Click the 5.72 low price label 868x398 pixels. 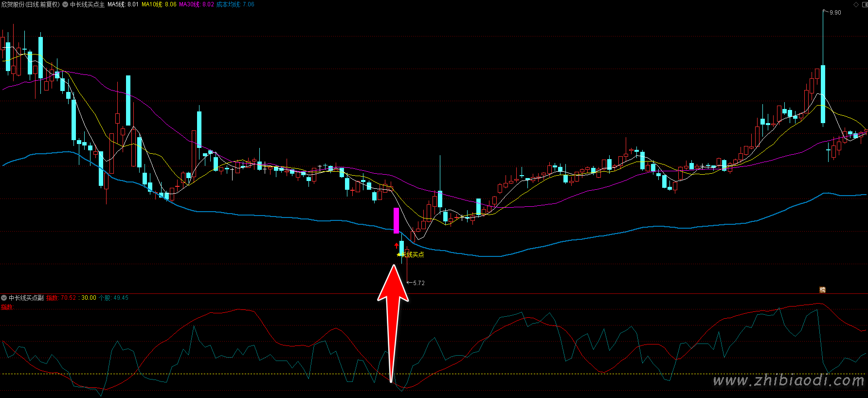418,283
